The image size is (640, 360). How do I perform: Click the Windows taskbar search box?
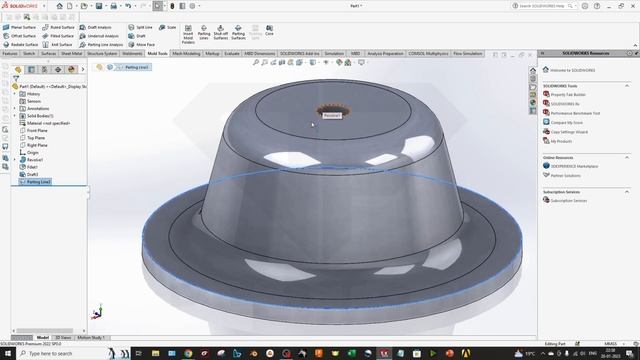61,353
